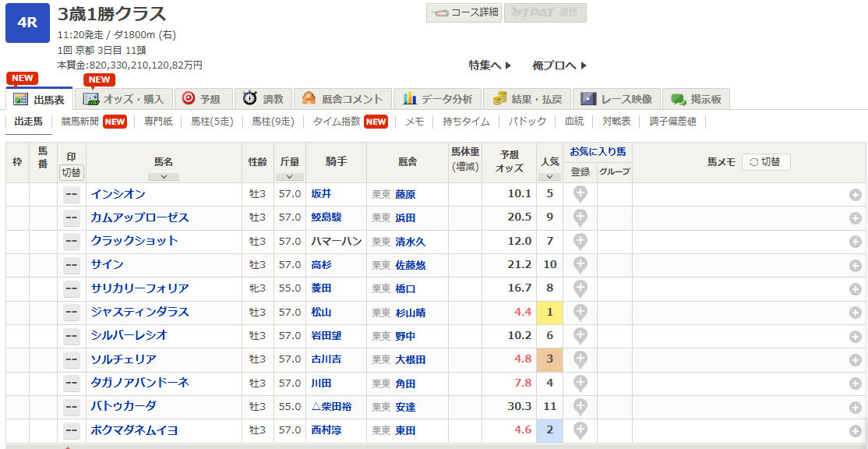Toggle prediction mark for インシオン
868x449 pixels.
click(x=72, y=195)
